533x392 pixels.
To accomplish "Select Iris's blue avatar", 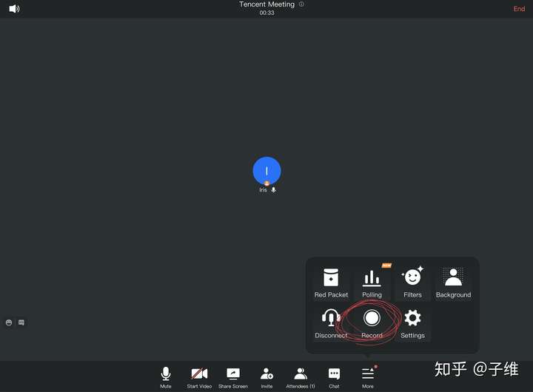I will point(266,171).
